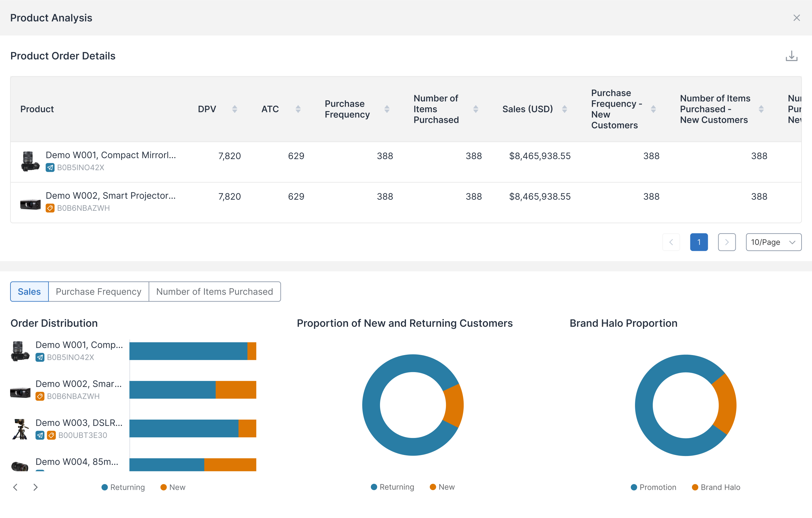This screenshot has width=812, height=518.
Task: Click the Product column header
Action: coord(37,109)
